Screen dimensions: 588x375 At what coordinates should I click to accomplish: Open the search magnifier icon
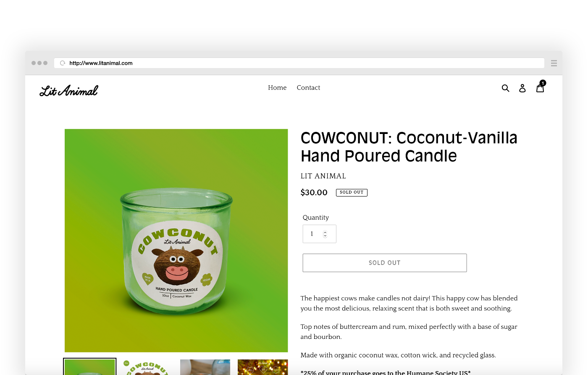(x=505, y=88)
